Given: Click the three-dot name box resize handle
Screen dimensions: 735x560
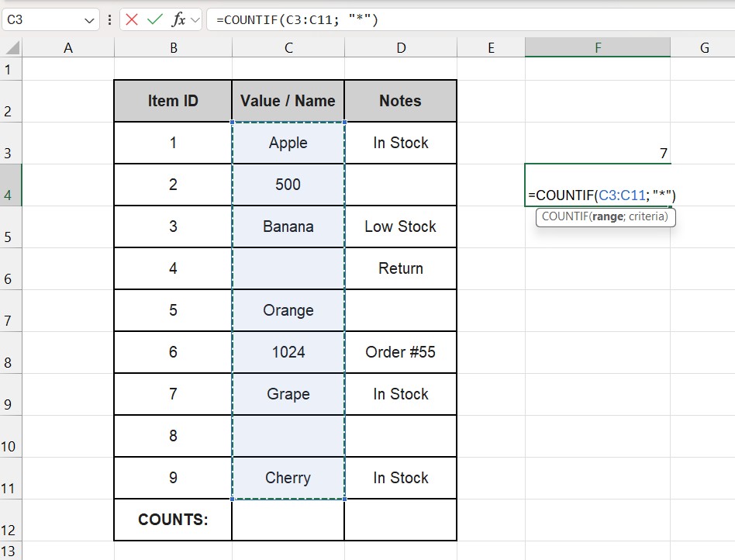Looking at the screenshot, I should tap(109, 19).
